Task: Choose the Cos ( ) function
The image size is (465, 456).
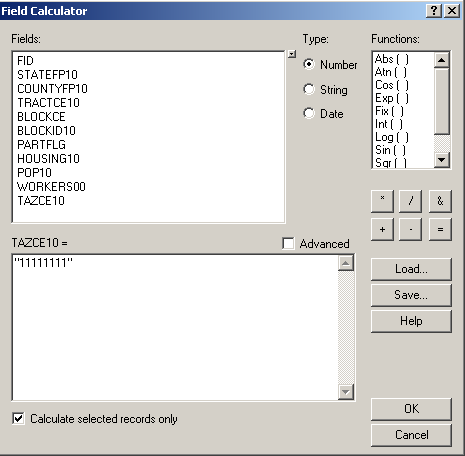Action: [391, 85]
